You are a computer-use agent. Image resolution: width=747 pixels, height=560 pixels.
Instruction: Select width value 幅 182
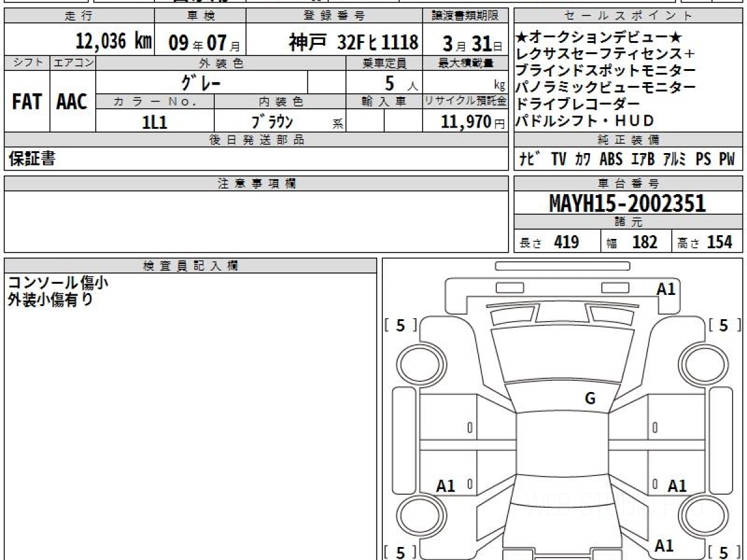tap(632, 242)
